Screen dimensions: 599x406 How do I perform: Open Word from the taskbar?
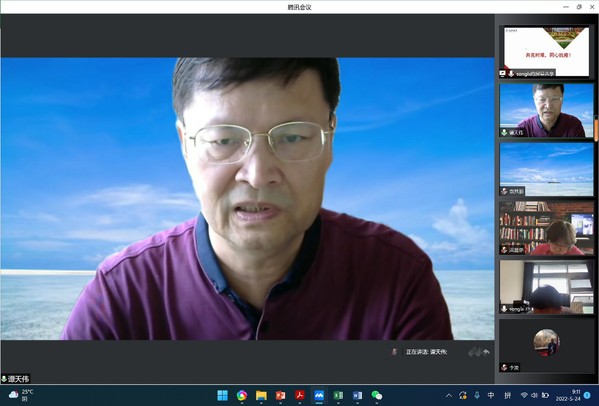point(357,395)
